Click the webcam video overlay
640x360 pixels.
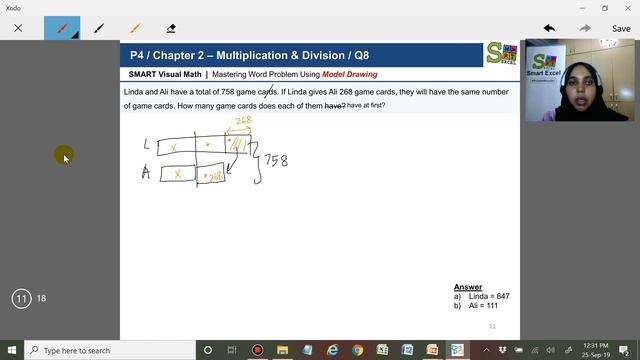pyautogui.click(x=580, y=80)
